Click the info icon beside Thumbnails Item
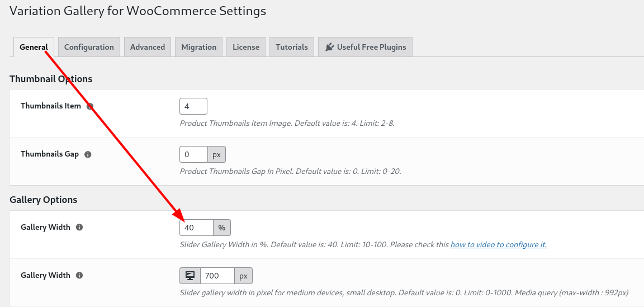This screenshot has width=644, height=307. (90, 106)
